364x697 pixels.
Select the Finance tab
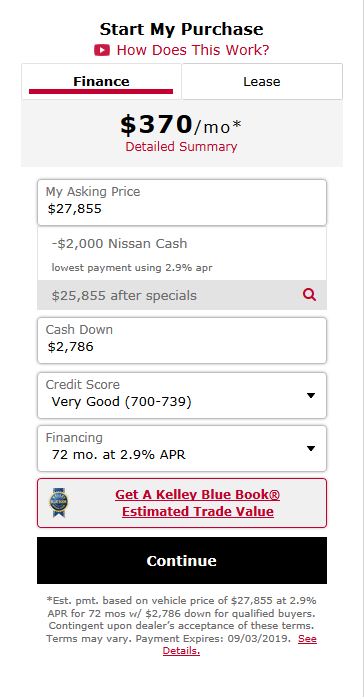(101, 81)
